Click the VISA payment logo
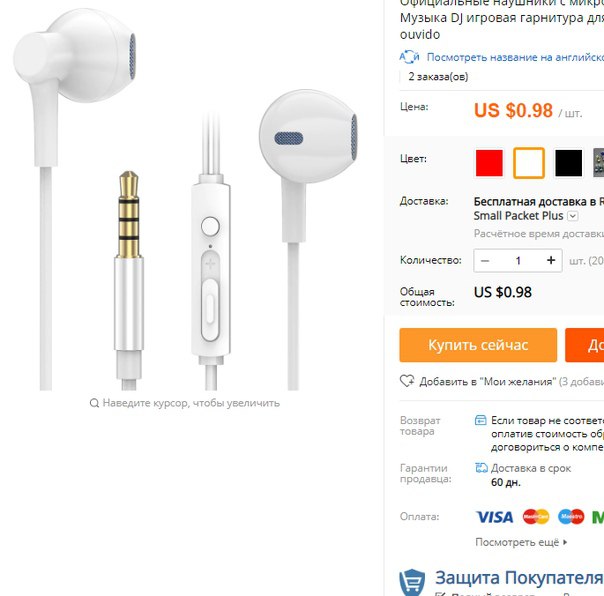This screenshot has height=596, width=604. (x=495, y=517)
